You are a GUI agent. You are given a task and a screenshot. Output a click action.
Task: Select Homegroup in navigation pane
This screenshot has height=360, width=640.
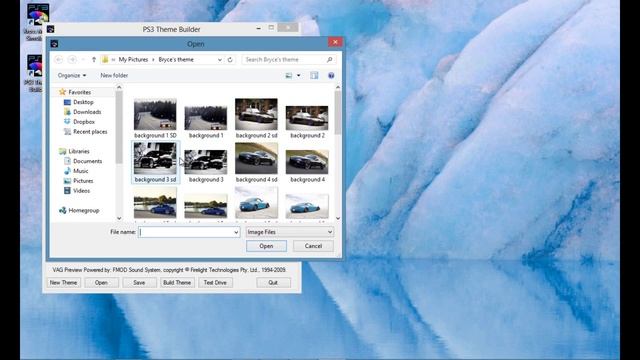tap(84, 211)
